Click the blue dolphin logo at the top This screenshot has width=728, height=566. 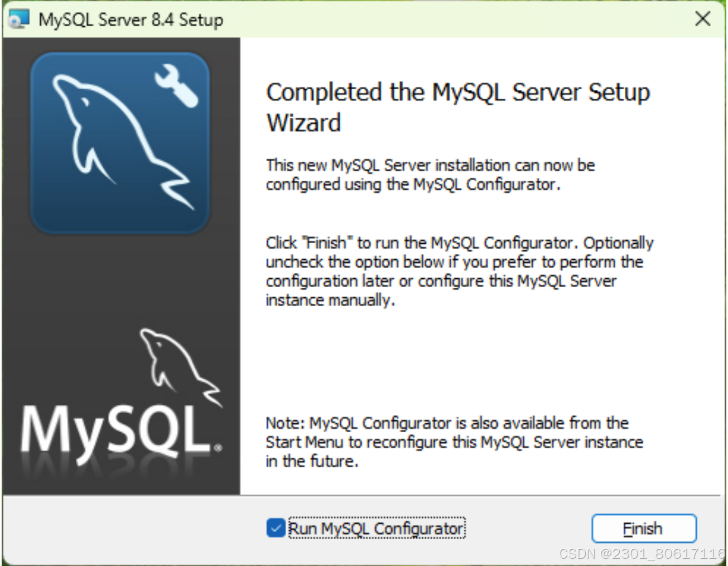(x=120, y=141)
